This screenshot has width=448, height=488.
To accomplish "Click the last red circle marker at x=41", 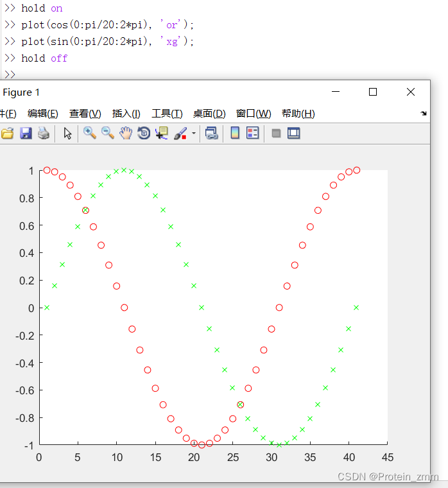I will point(356,170).
